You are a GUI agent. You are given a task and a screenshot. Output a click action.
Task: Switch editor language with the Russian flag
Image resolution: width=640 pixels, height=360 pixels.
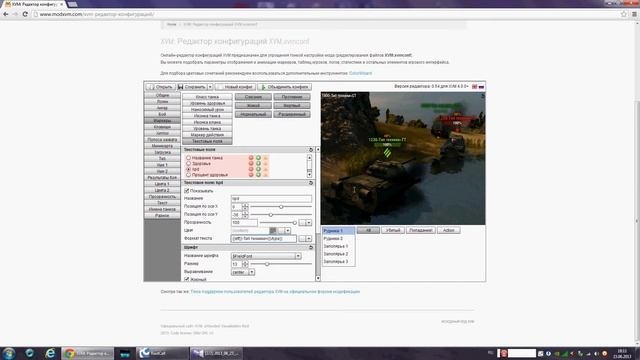click(x=481, y=87)
